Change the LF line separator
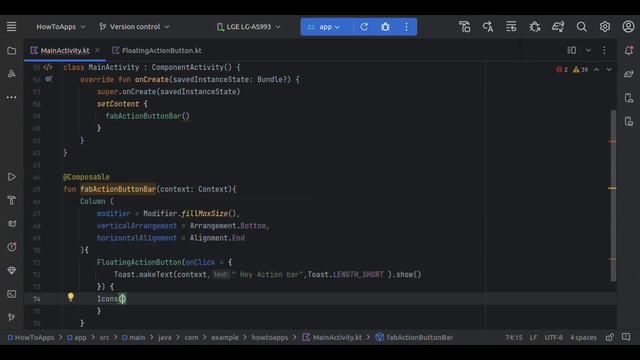The image size is (640, 360). click(x=533, y=338)
